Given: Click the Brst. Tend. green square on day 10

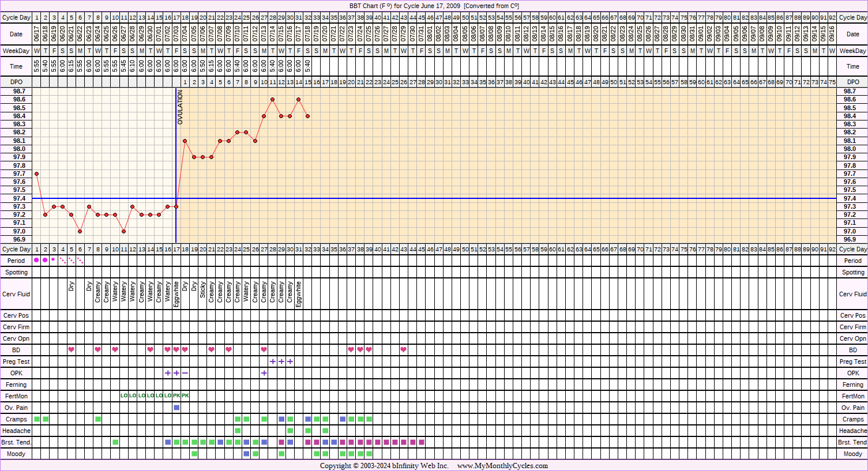Looking at the screenshot, I should click(x=115, y=442).
